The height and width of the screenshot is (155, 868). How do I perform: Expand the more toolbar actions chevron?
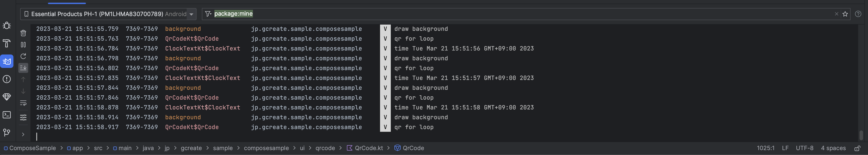[x=23, y=134]
